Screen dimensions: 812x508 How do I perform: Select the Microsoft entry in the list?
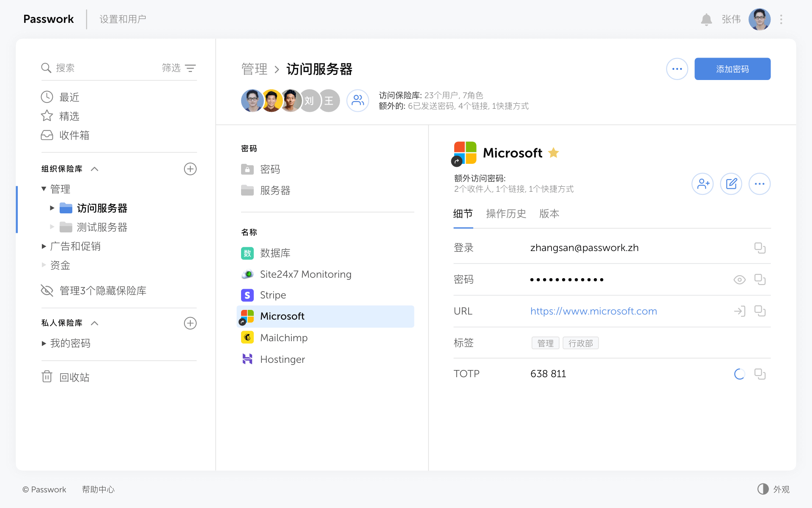[325, 316]
